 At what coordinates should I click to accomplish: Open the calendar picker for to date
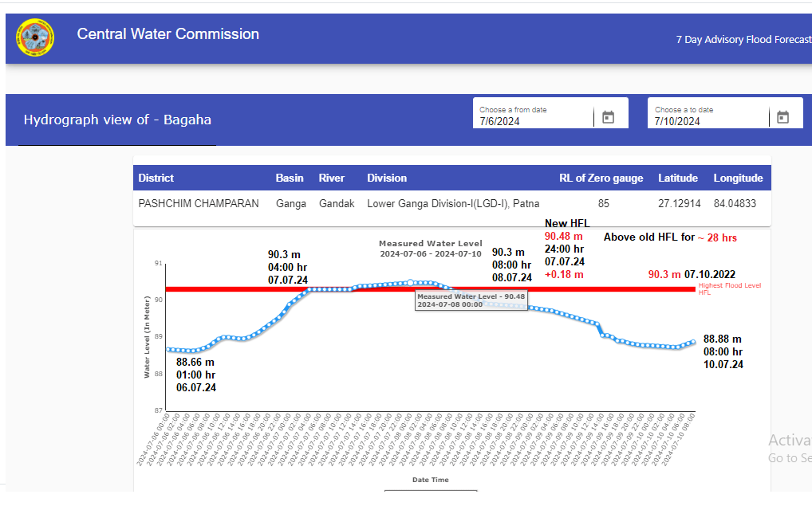[782, 117]
